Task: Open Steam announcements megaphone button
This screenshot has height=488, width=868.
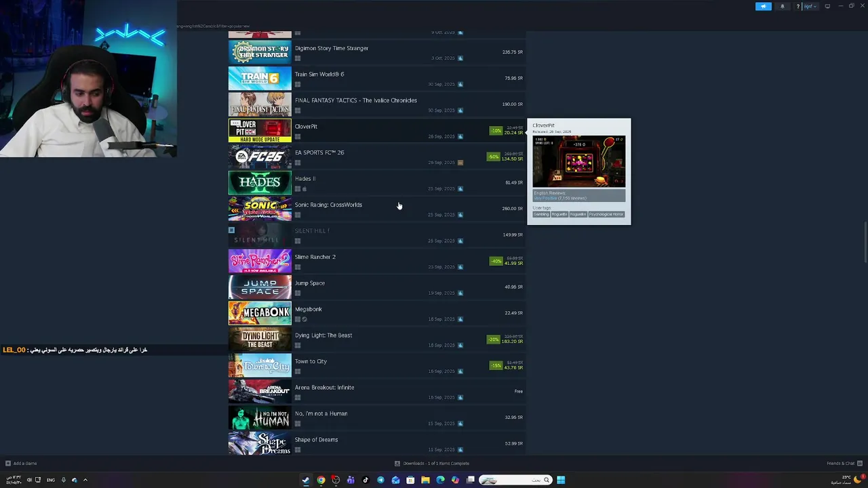Action: tap(764, 6)
